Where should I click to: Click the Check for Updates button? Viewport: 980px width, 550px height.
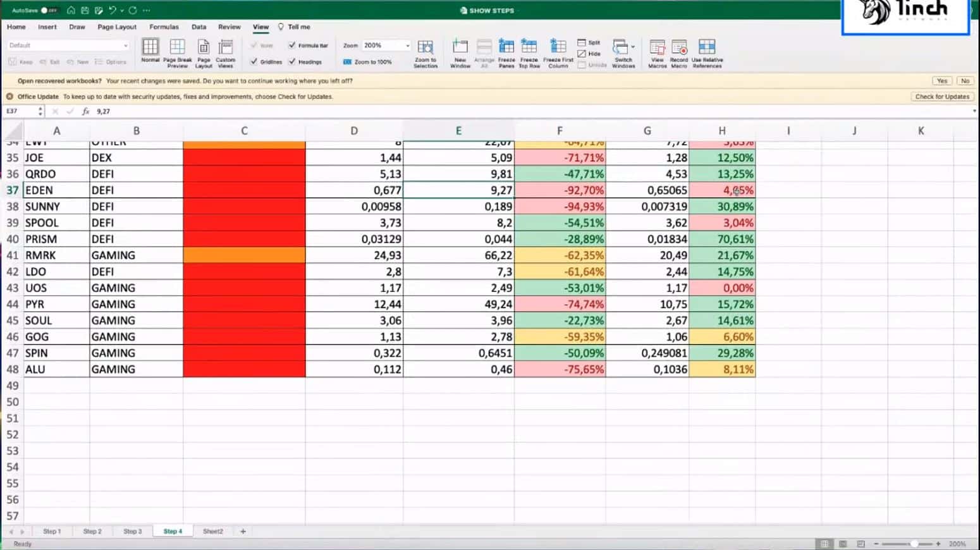point(941,97)
